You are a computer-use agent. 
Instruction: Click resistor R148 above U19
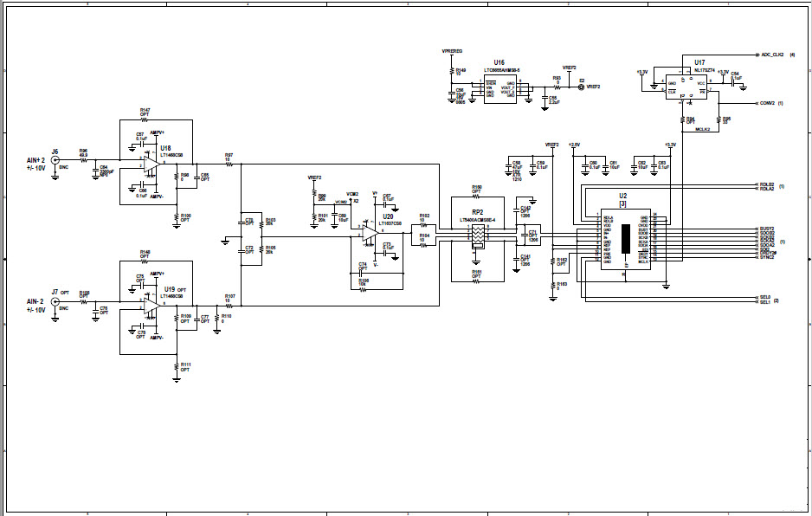tap(145, 261)
